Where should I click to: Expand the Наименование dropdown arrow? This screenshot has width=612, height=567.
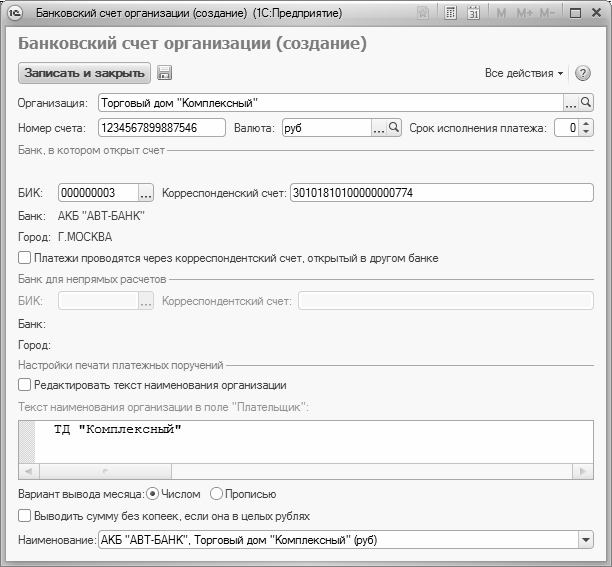pyautogui.click(x=585, y=540)
